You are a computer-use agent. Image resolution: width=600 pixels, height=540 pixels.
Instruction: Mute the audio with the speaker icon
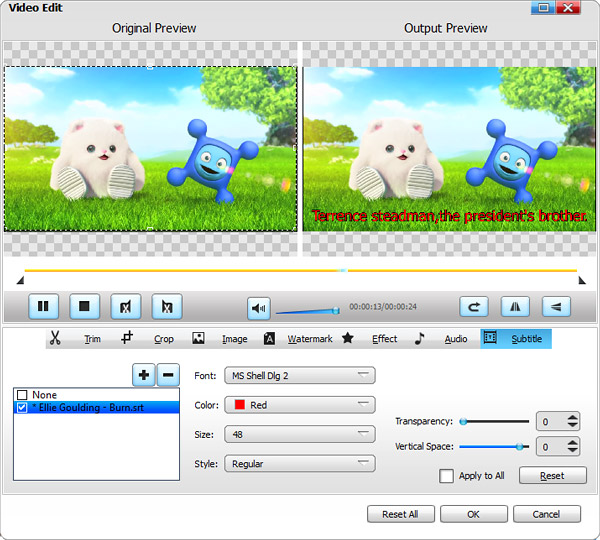pos(259,308)
